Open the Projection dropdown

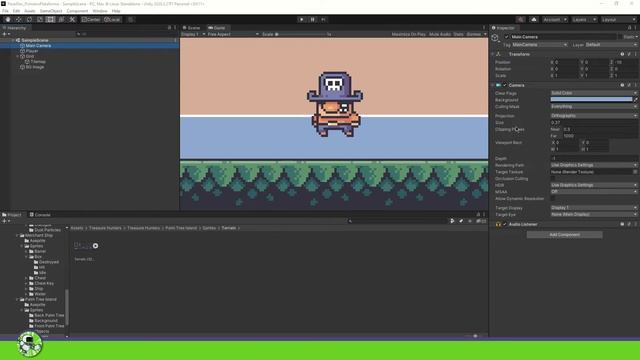[x=594, y=116]
